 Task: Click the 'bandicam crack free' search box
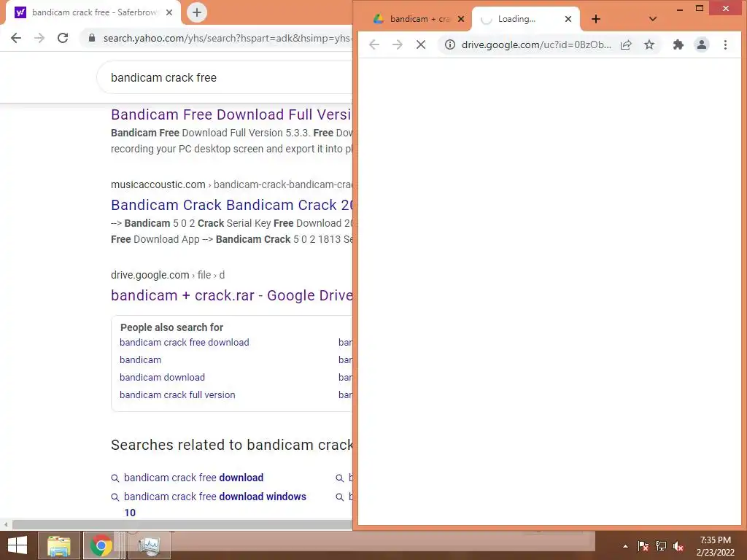(x=224, y=77)
